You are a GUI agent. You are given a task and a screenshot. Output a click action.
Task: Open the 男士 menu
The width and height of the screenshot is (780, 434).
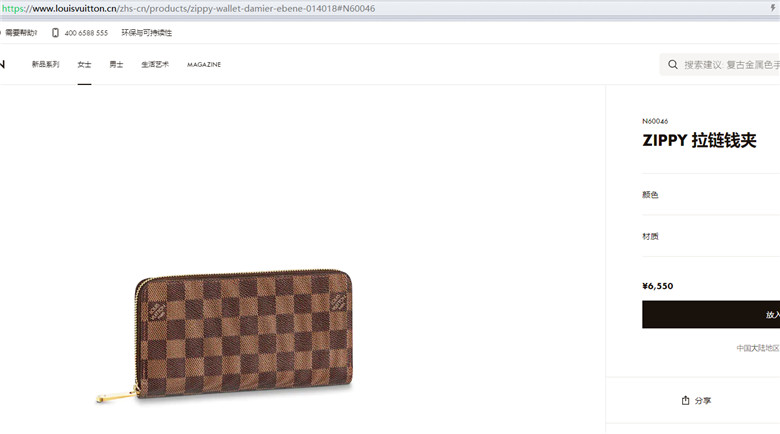[x=116, y=65]
